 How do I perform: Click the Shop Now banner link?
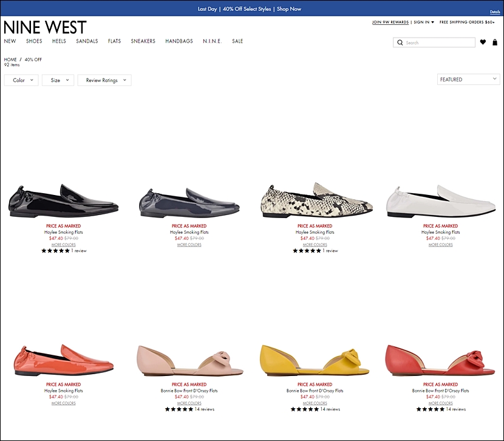289,9
